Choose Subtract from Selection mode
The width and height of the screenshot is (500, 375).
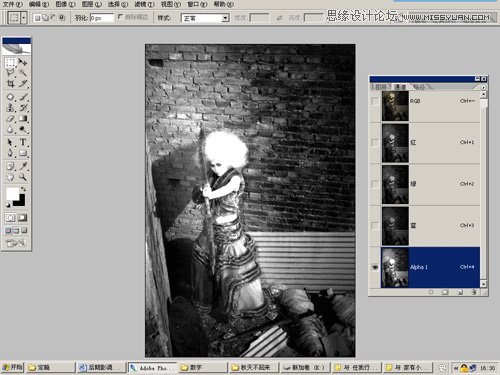click(53, 18)
